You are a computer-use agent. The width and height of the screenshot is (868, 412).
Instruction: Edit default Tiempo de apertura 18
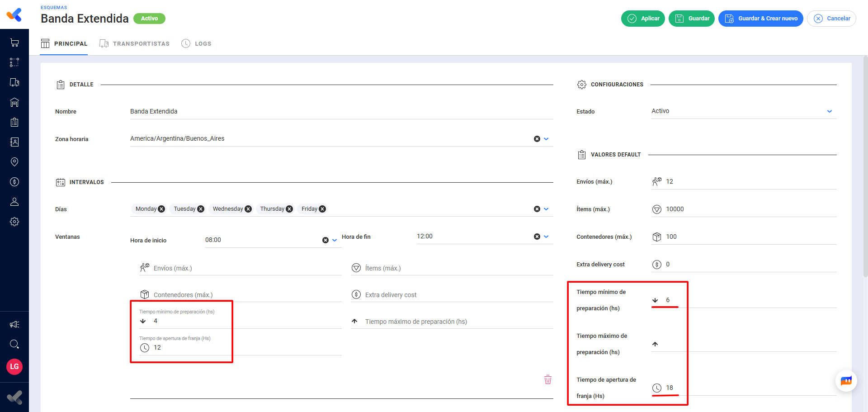[744, 388]
